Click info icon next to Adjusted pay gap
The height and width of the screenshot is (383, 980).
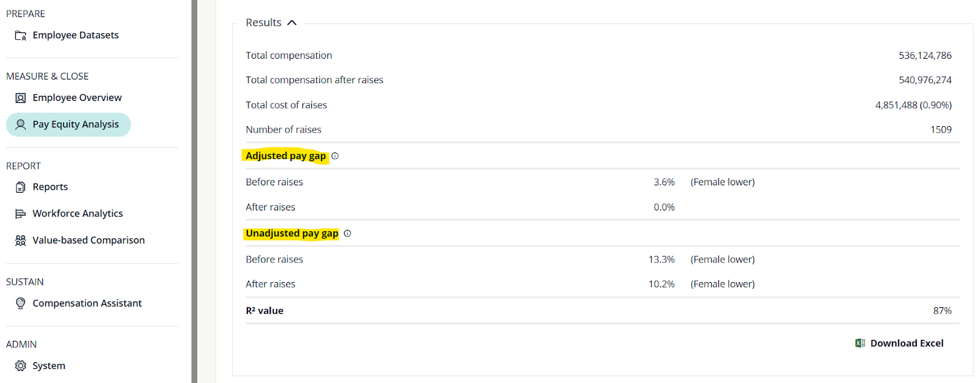(335, 156)
